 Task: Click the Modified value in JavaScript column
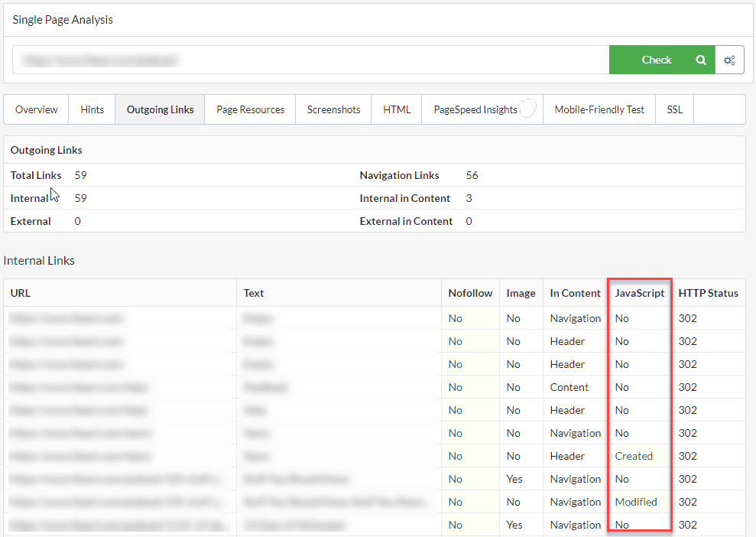click(636, 502)
